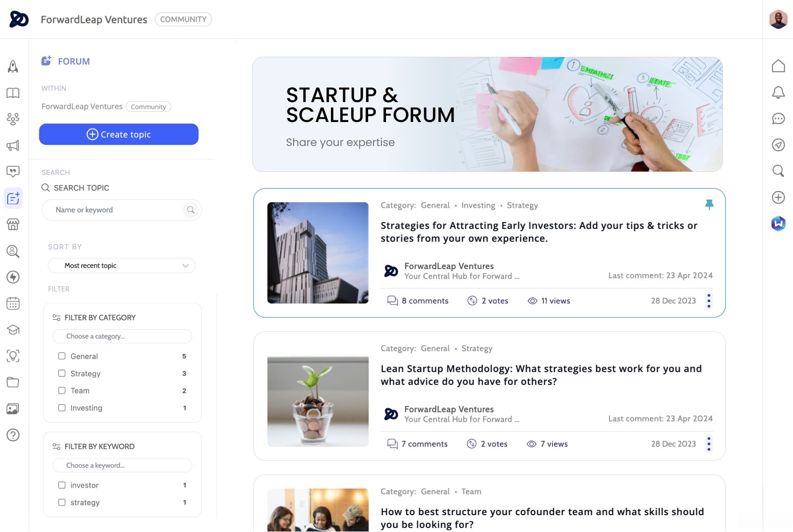Image resolution: width=793 pixels, height=532 pixels.
Task: Open the Most recent topic sort dropdown
Action: [122, 265]
